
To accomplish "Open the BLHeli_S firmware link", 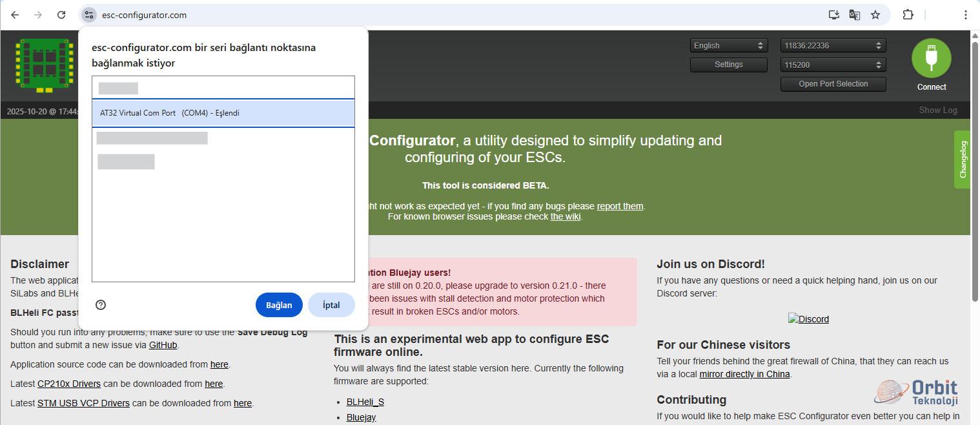I will coord(365,402).
